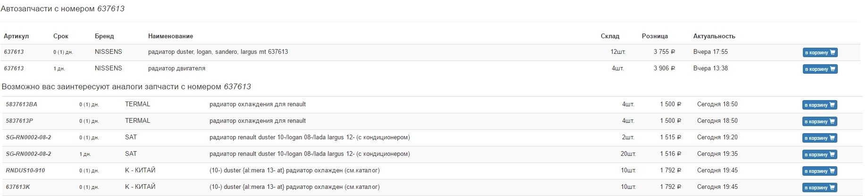868x196 pixels.
Task: Add SAT radiator priced 1 516 ₽ to cart
Action: (x=820, y=154)
